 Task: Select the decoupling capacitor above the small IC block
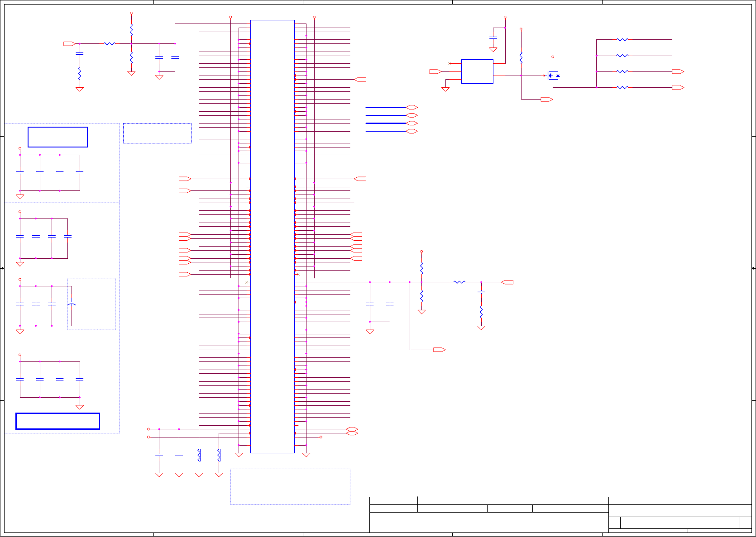tap(493, 38)
